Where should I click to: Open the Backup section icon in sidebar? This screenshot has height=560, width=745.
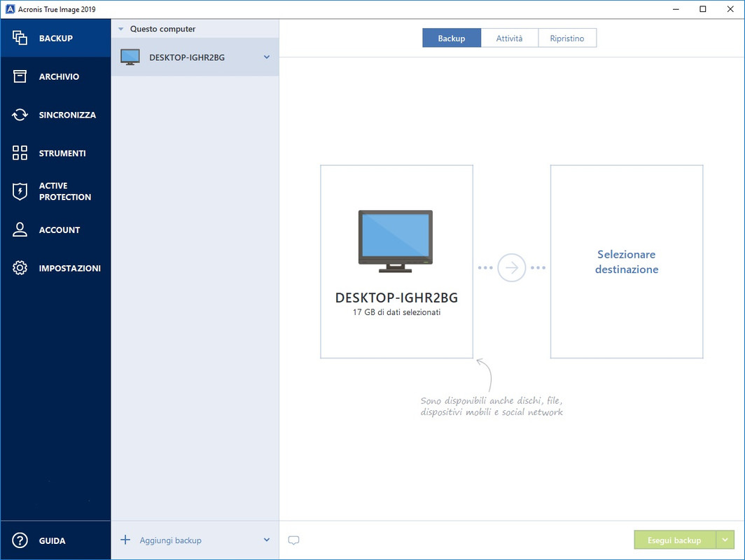point(20,38)
